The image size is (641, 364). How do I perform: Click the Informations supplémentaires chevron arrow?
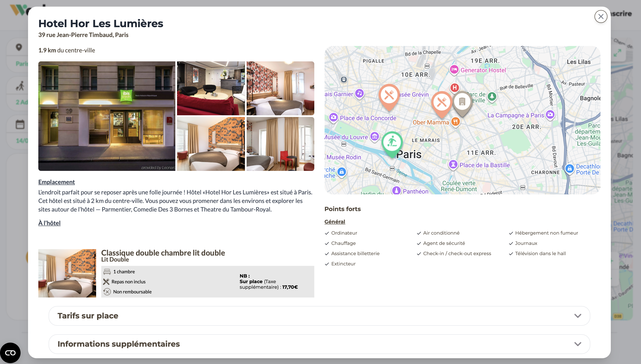(x=578, y=344)
